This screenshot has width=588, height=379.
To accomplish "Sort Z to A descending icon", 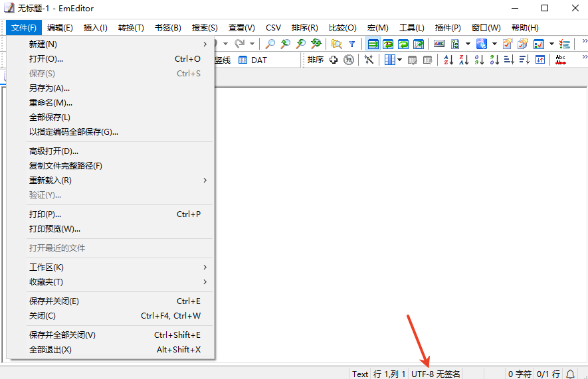I will (x=464, y=60).
